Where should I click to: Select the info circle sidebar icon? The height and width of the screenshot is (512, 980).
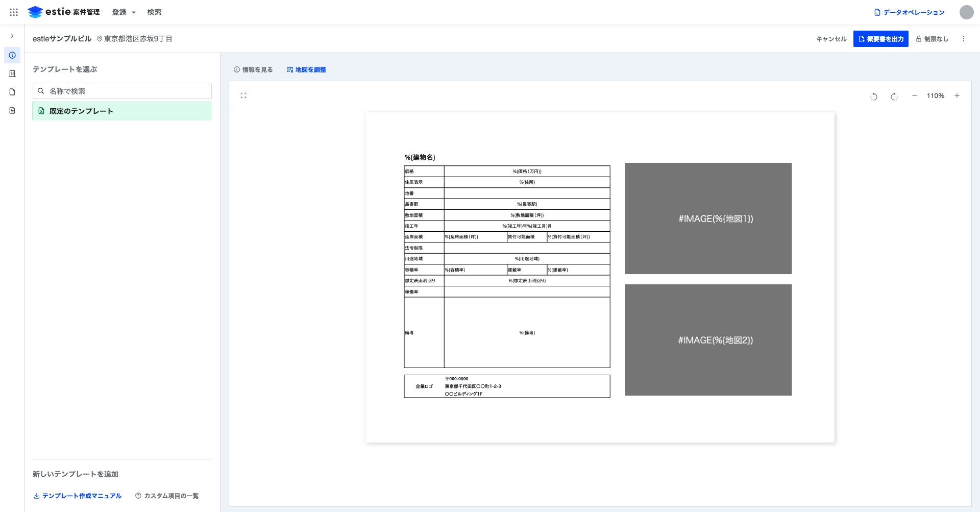click(x=12, y=55)
